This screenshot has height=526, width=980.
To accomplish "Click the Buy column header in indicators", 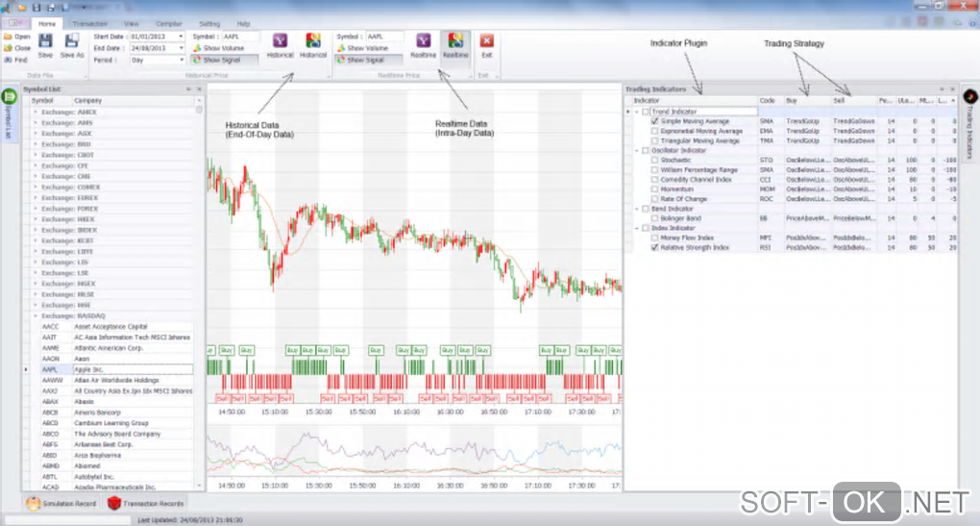I will (x=807, y=101).
